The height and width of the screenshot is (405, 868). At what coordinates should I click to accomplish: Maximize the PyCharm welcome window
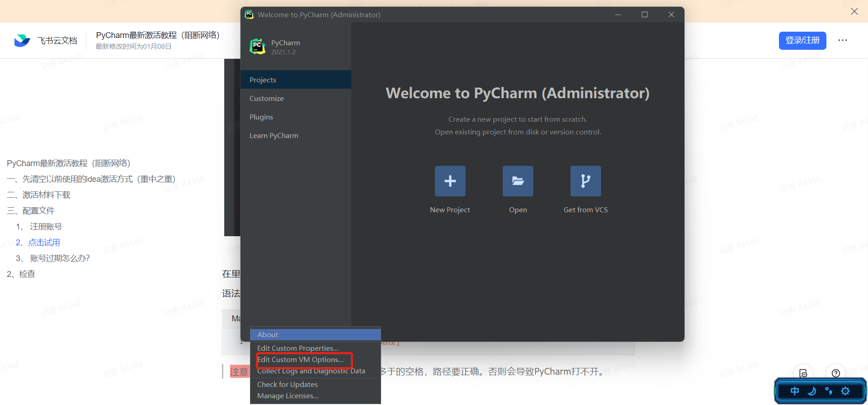[645, 14]
